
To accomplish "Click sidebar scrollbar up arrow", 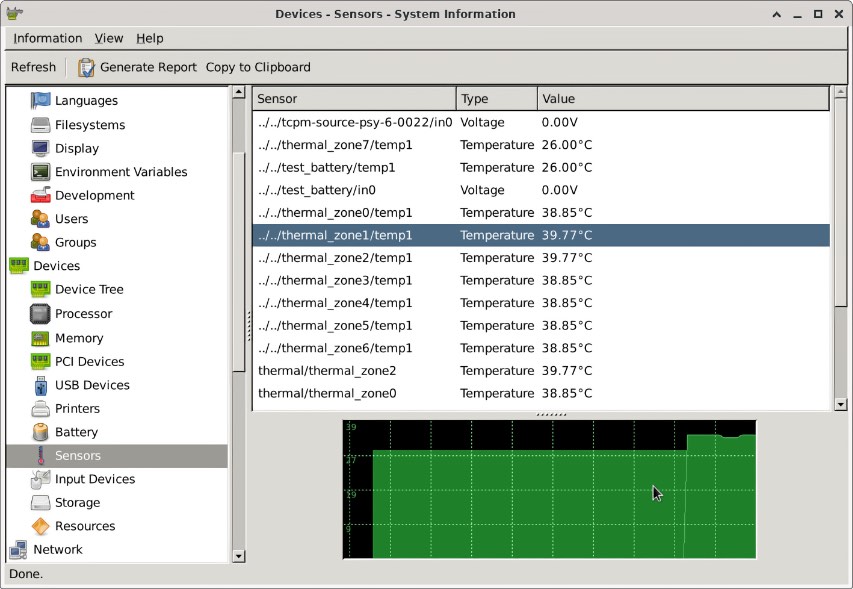I will click(238, 92).
